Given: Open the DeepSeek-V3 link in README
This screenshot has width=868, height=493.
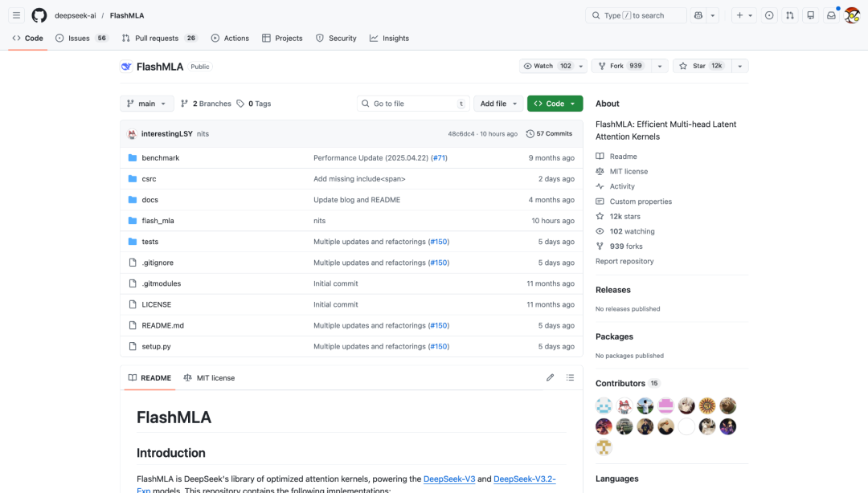Looking at the screenshot, I should click(448, 479).
